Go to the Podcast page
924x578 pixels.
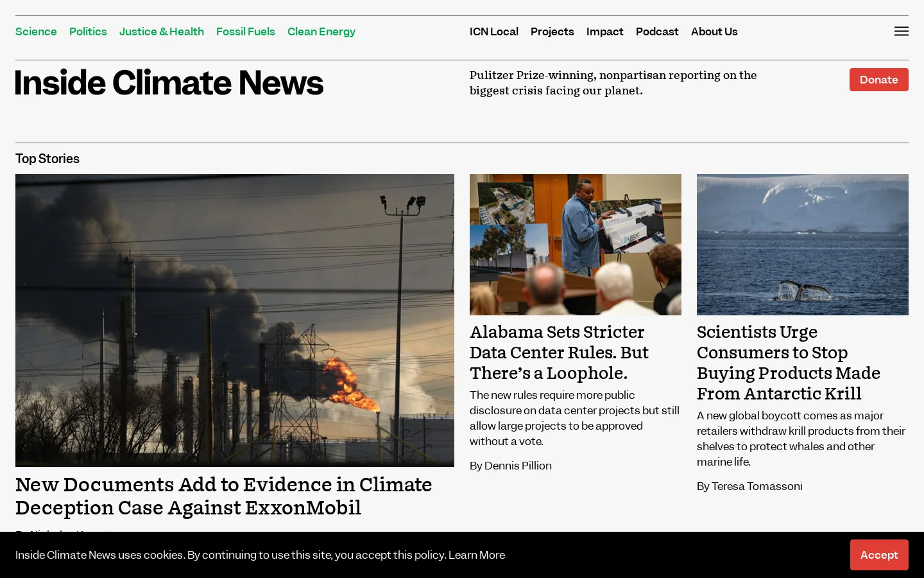[657, 31]
